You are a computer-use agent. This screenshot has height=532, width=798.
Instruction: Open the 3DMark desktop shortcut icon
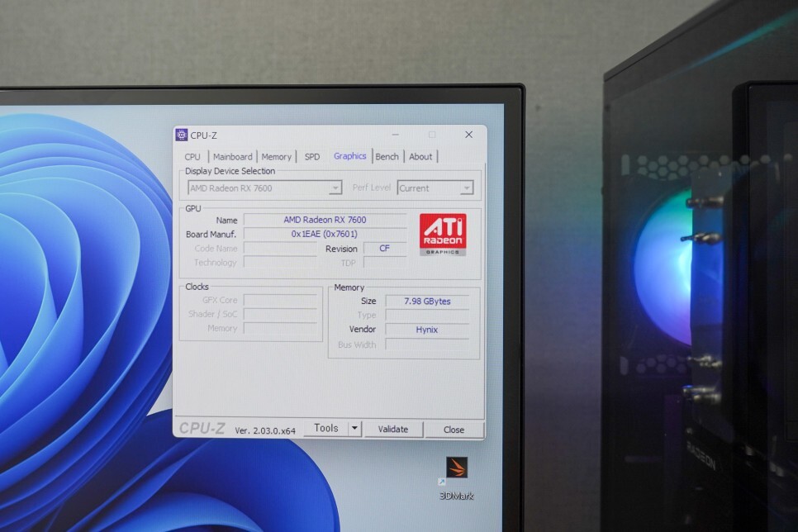coord(457,468)
